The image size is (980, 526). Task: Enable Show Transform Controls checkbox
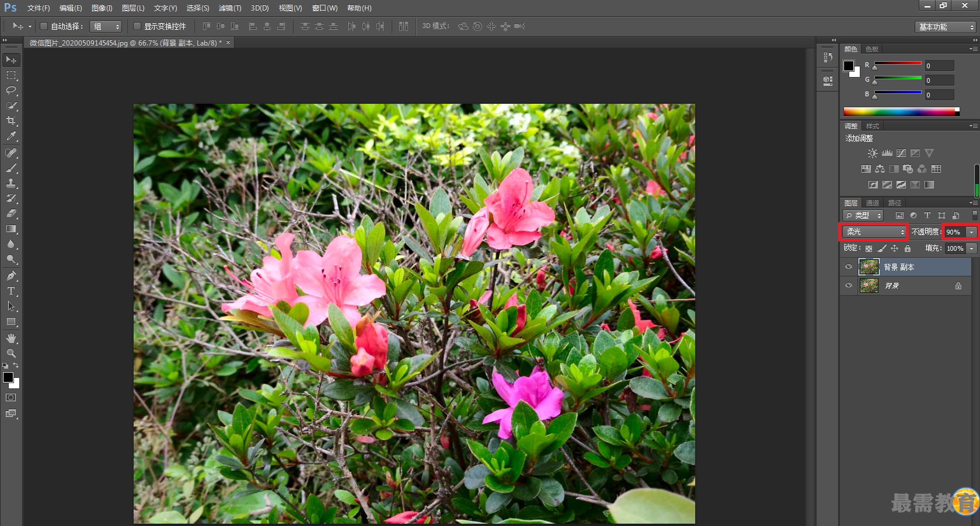pyautogui.click(x=137, y=26)
